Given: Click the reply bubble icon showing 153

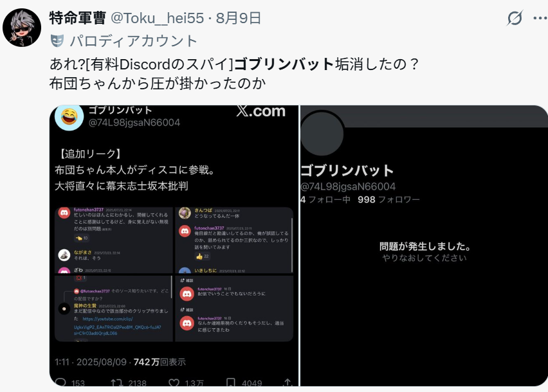Looking at the screenshot, I should 61,382.
